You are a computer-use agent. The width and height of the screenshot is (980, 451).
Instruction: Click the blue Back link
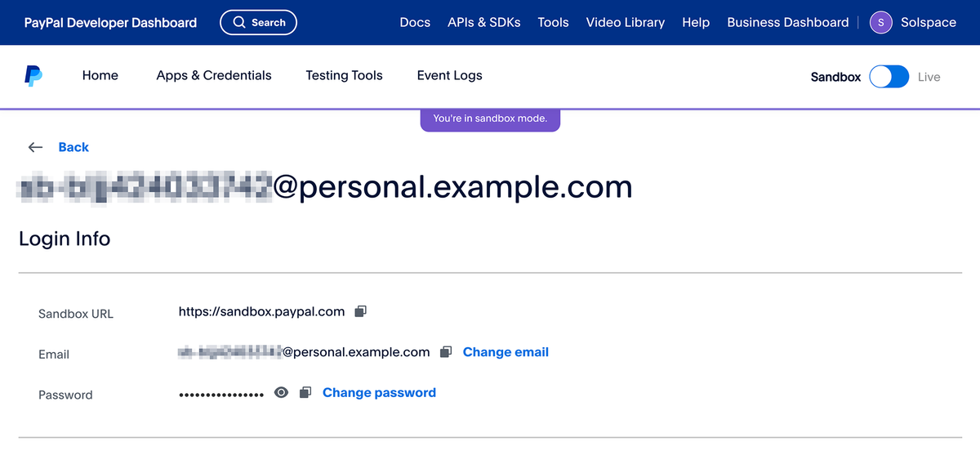click(73, 147)
